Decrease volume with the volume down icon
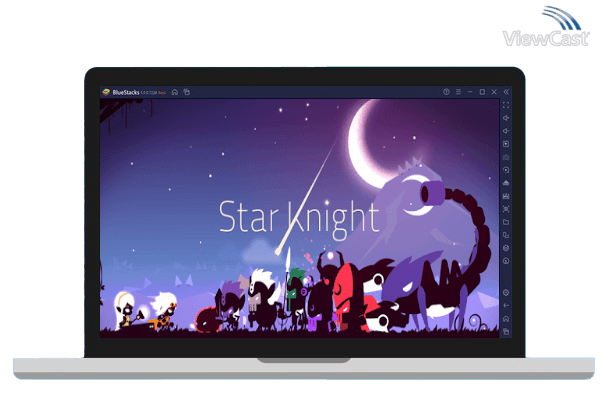 point(506,131)
